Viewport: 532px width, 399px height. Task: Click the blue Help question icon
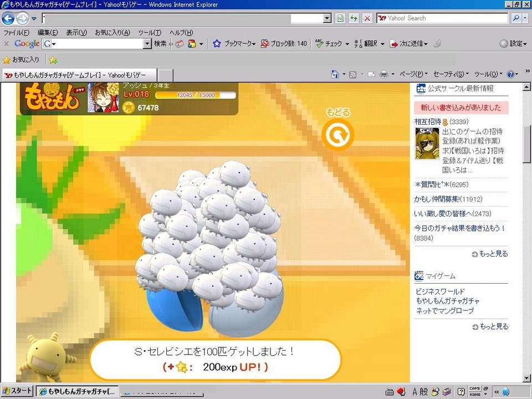click(510, 74)
